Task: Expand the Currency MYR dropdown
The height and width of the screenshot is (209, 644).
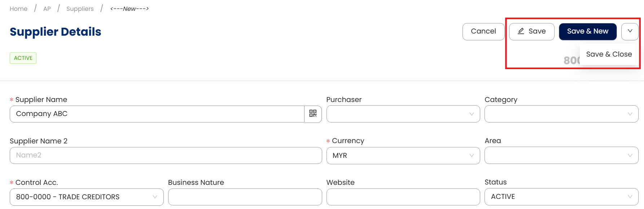Action: click(x=403, y=155)
